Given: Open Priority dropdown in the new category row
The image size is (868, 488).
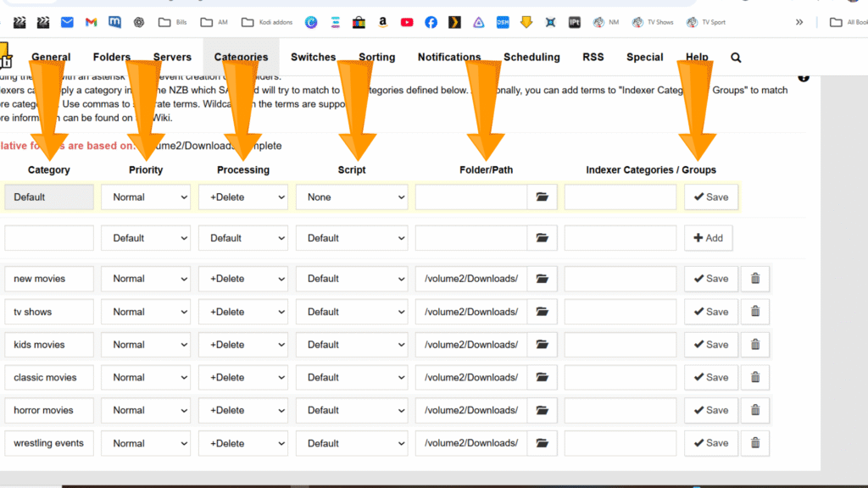Looking at the screenshot, I should tap(146, 238).
